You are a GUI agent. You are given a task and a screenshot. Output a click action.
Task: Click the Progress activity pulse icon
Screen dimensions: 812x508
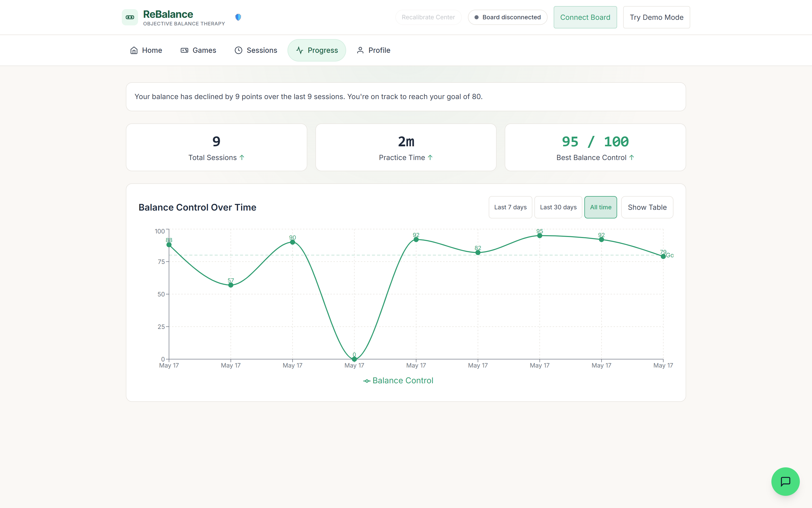300,50
